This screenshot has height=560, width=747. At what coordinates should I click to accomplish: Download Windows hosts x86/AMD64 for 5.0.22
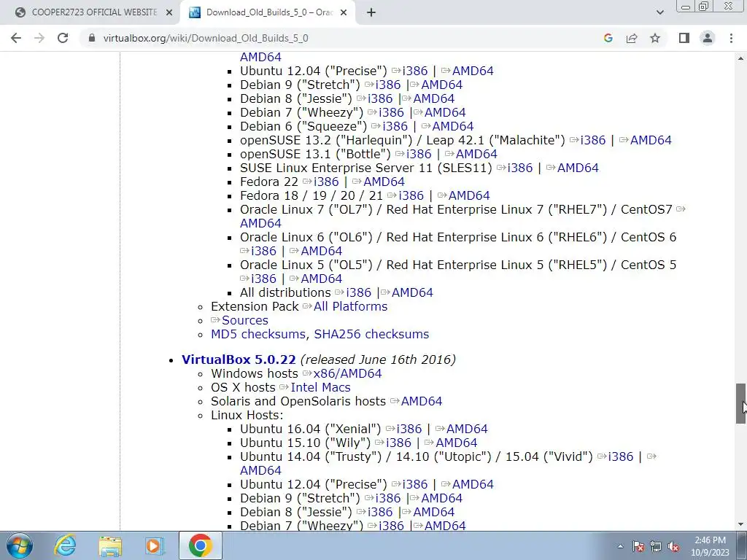pyautogui.click(x=347, y=374)
